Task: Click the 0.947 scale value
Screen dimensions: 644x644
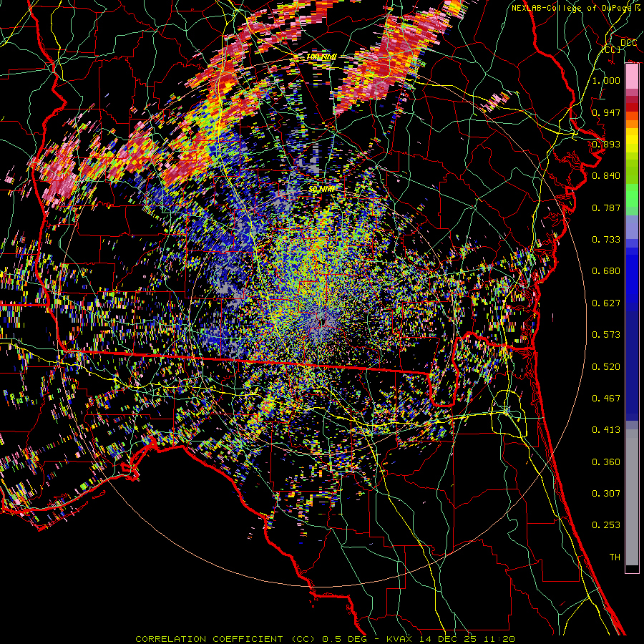Action: (606, 112)
